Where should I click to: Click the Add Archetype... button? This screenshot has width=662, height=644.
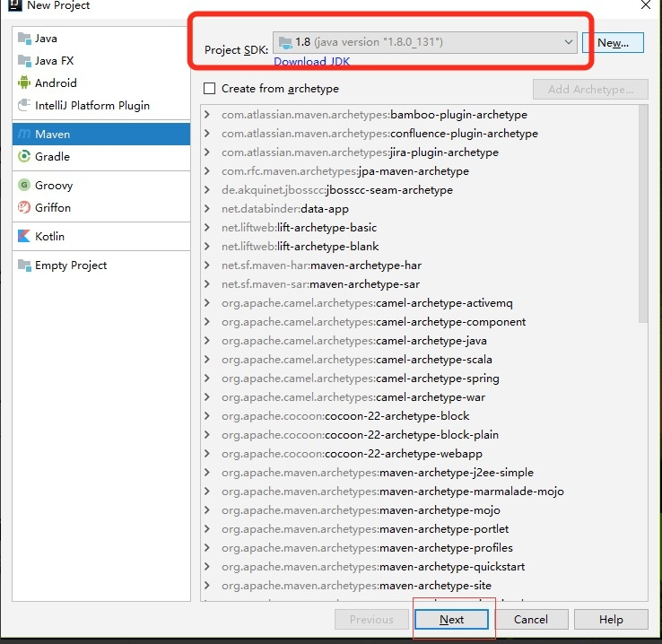[590, 90]
